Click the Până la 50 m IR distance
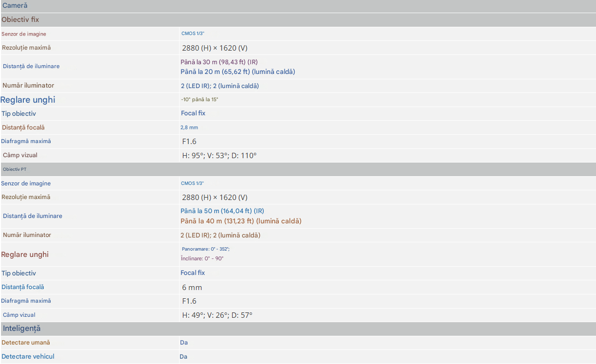596x364 pixels. click(x=222, y=211)
